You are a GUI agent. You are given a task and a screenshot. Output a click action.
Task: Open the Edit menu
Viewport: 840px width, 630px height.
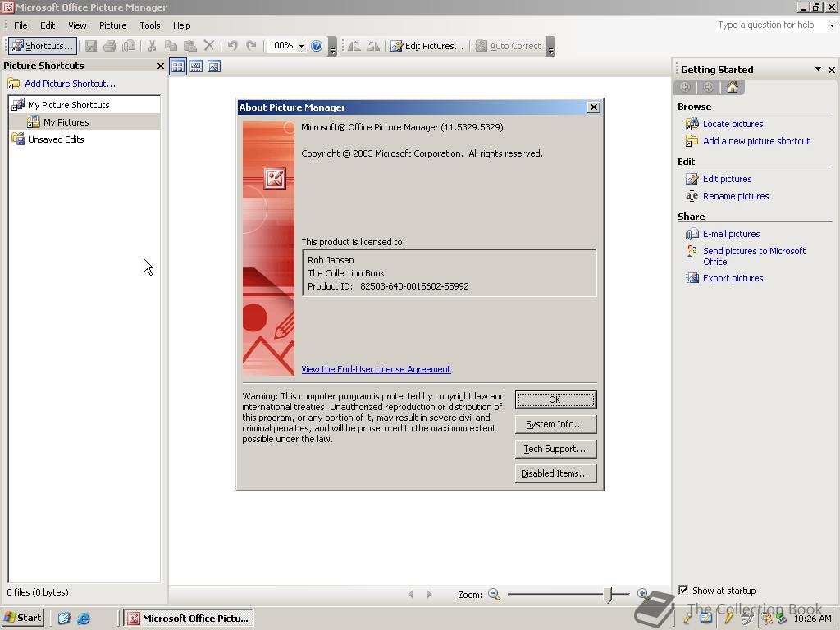(x=48, y=25)
